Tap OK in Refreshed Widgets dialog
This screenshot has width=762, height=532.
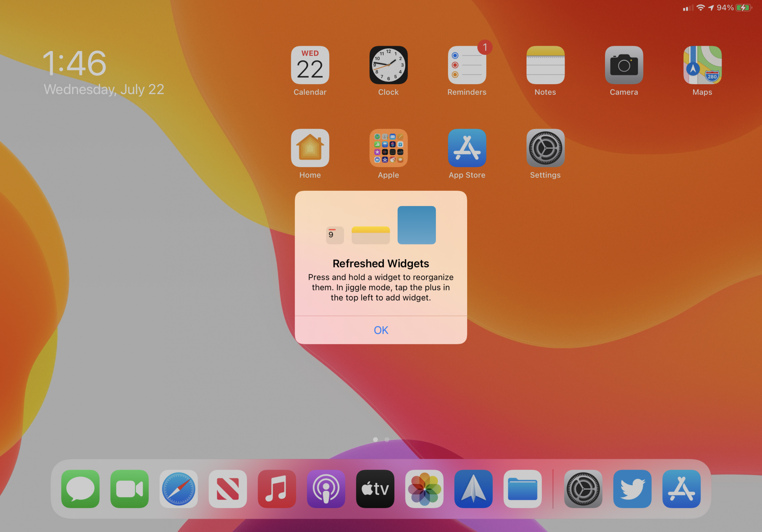381,330
